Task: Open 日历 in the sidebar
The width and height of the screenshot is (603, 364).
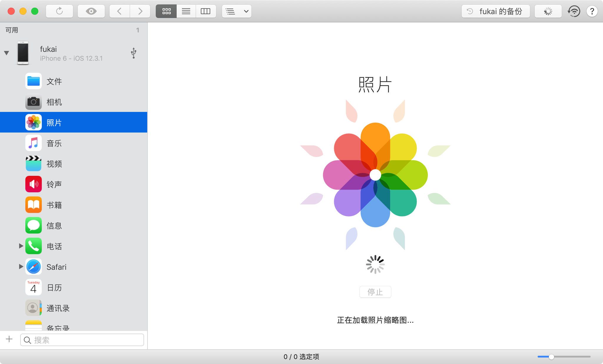Action: pyautogui.click(x=74, y=287)
